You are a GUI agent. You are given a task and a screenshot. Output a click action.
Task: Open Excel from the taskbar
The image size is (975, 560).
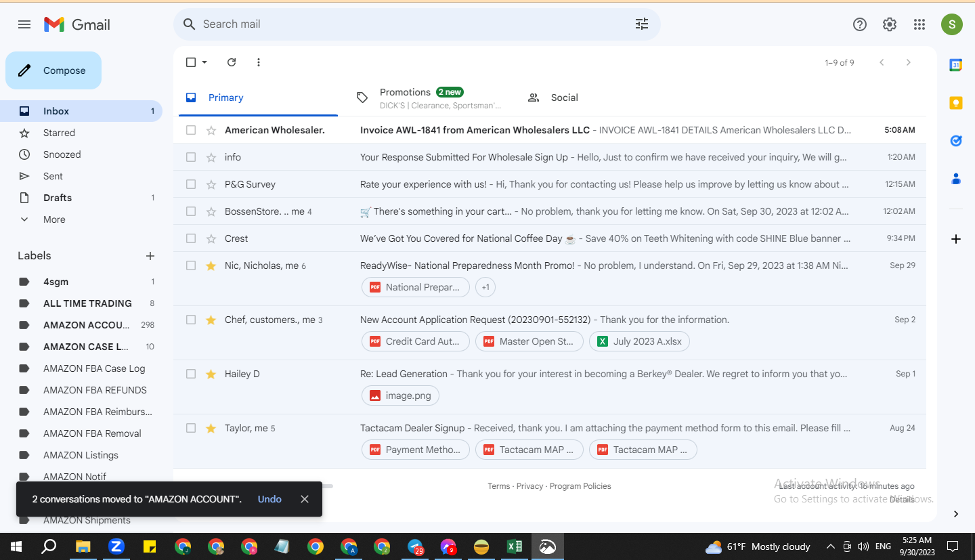tap(515, 546)
